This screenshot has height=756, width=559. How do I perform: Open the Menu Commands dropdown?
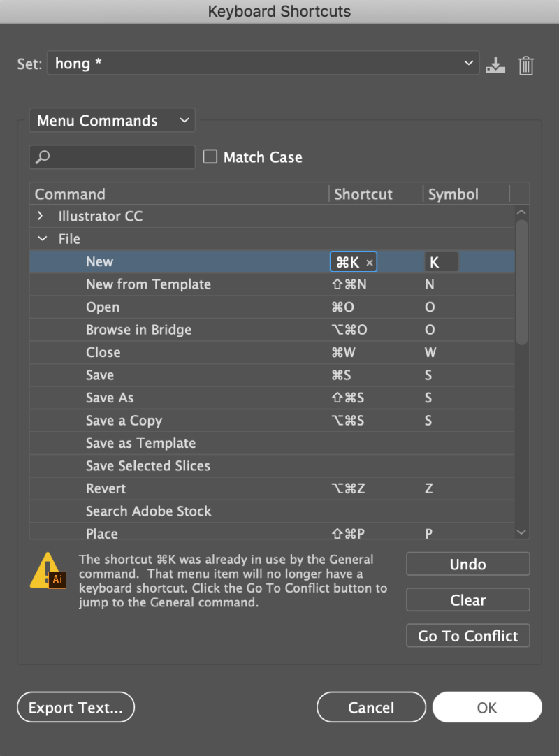click(x=112, y=121)
